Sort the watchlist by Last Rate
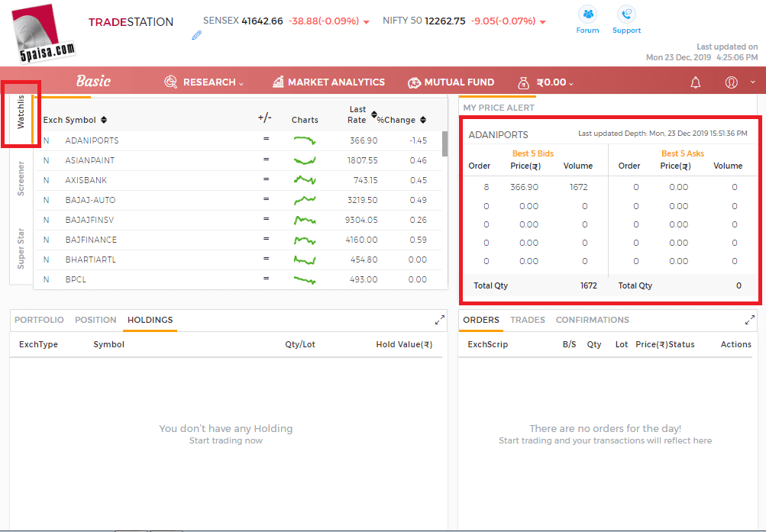This screenshot has width=766, height=532. pyautogui.click(x=373, y=114)
